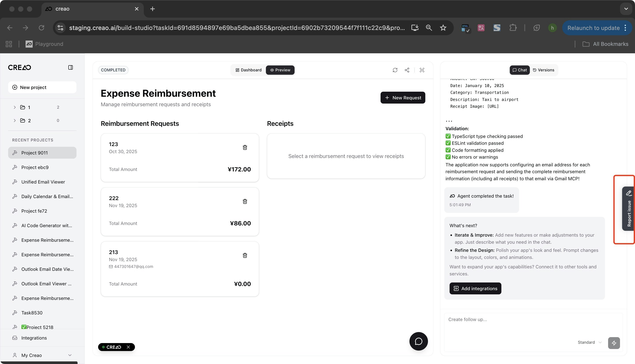
Task: Open the Versions tab
Action: pyautogui.click(x=543, y=70)
